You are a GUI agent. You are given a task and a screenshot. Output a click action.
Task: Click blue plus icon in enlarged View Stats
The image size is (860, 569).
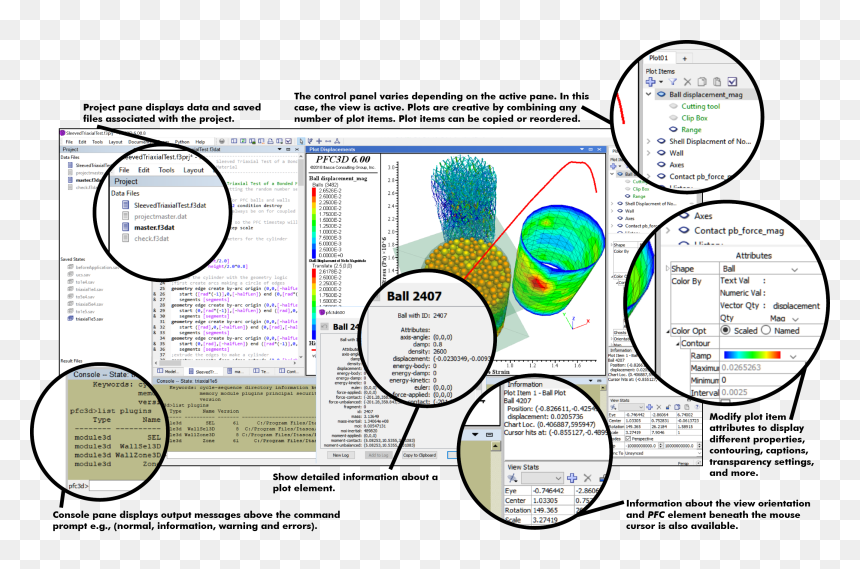point(572,478)
